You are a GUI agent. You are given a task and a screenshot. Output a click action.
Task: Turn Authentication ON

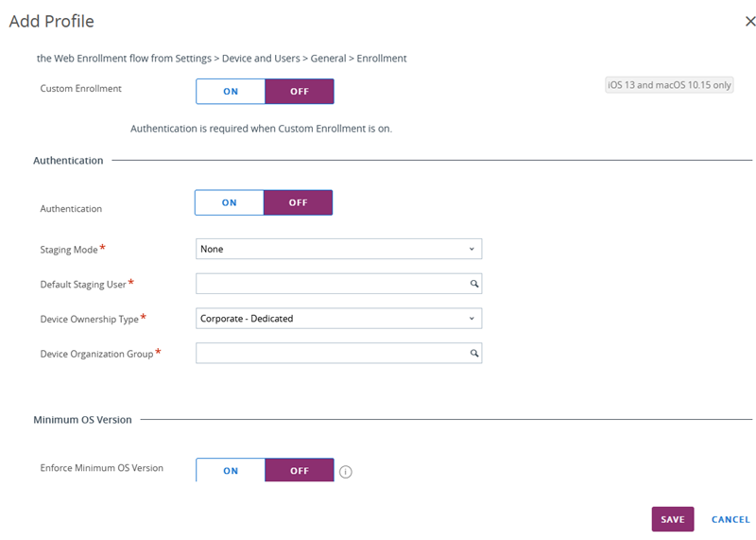click(229, 202)
